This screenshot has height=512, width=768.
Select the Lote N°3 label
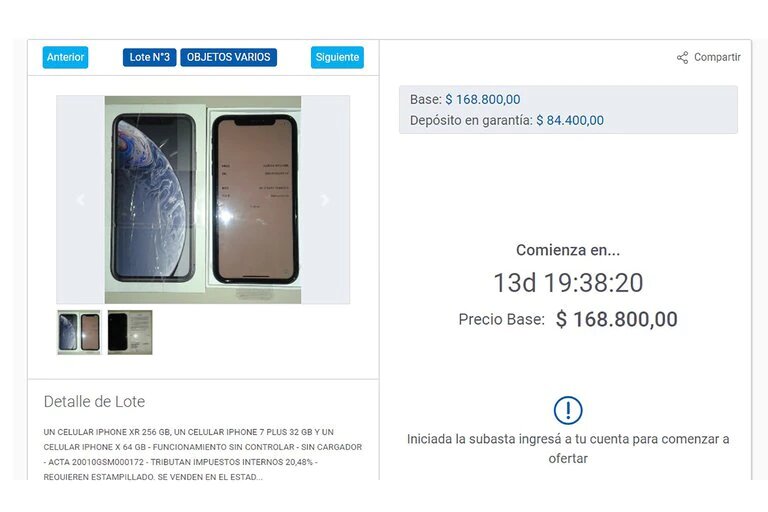click(x=149, y=57)
